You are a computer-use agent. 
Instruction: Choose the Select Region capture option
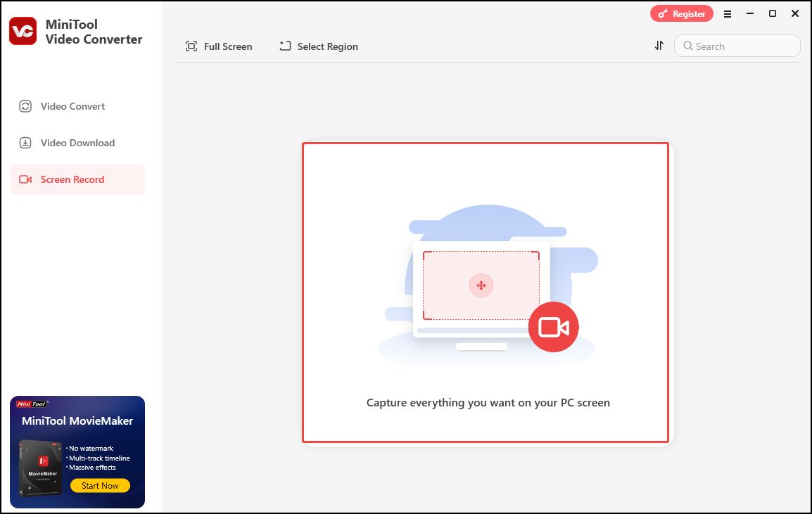click(319, 46)
